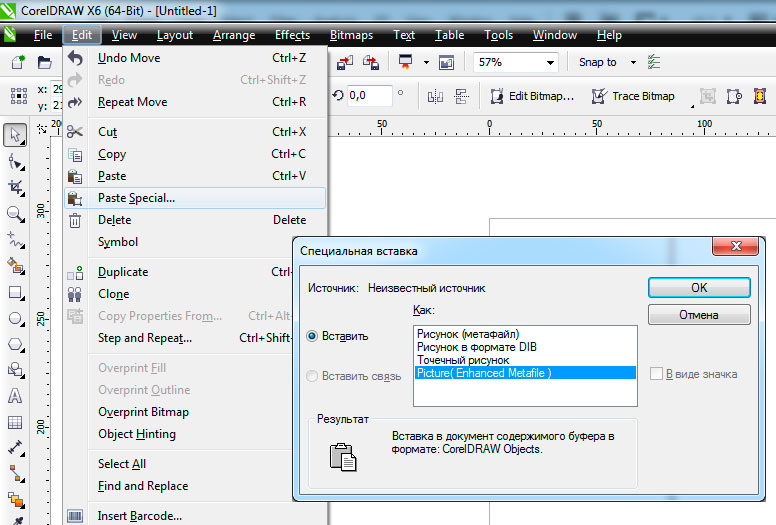Click the Object origin grid icon
The height and width of the screenshot is (525, 776).
click(x=19, y=95)
